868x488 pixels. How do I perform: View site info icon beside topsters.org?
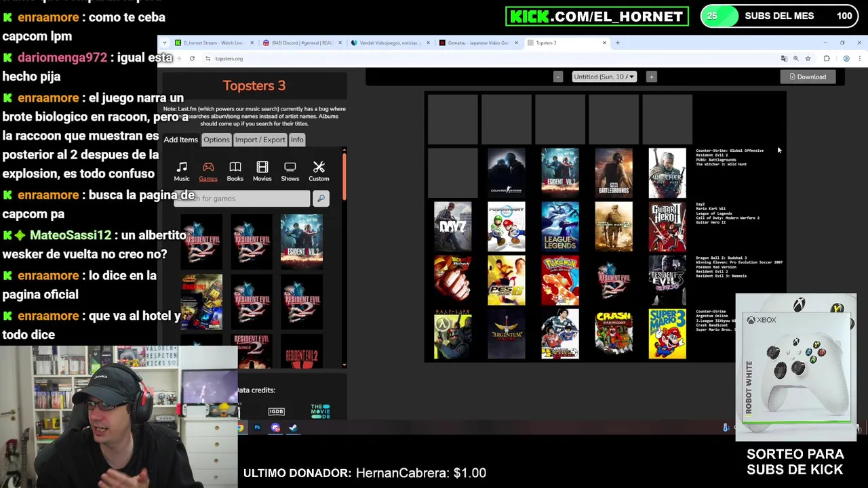click(208, 58)
